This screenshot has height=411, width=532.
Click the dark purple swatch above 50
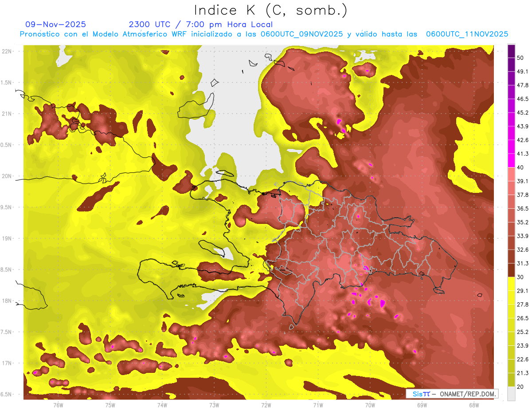coord(511,51)
